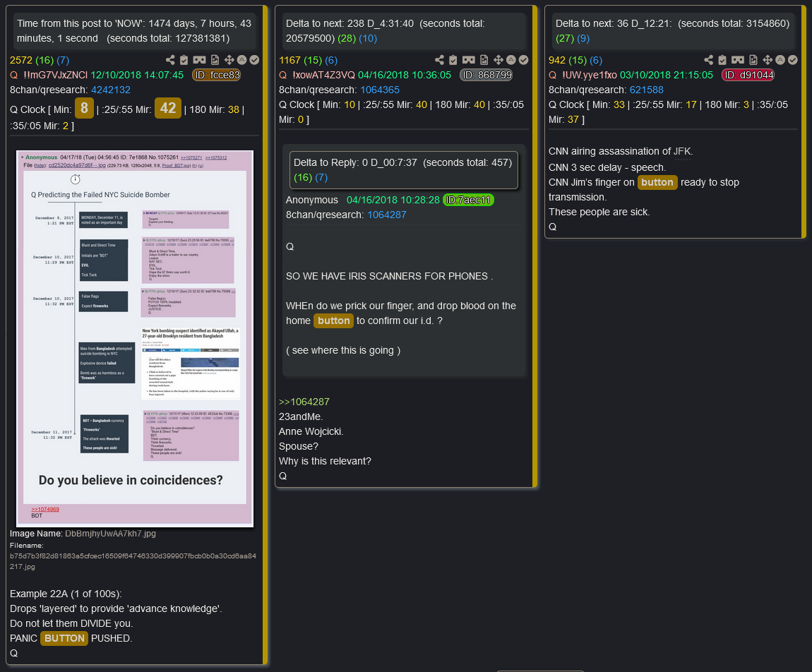The width and height of the screenshot is (812, 672).
Task: Click the checkmark circle icon on post 1167
Action: (523, 60)
